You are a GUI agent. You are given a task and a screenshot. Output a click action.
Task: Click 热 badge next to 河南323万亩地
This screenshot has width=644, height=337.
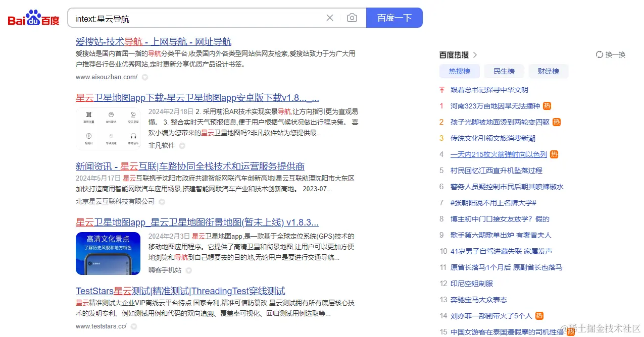(547, 106)
